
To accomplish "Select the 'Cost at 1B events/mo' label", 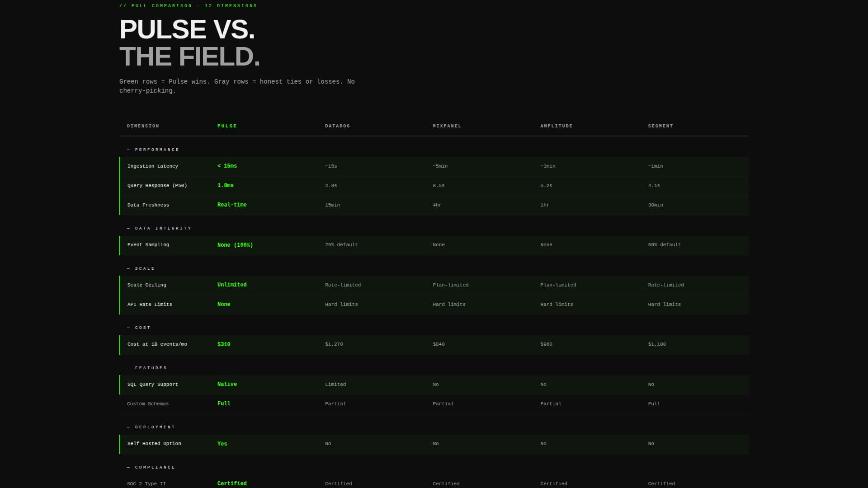I will coord(157,344).
